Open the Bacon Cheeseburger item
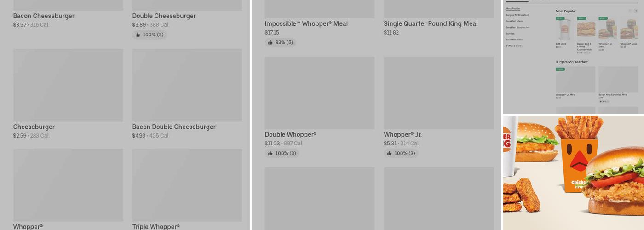 (44, 16)
